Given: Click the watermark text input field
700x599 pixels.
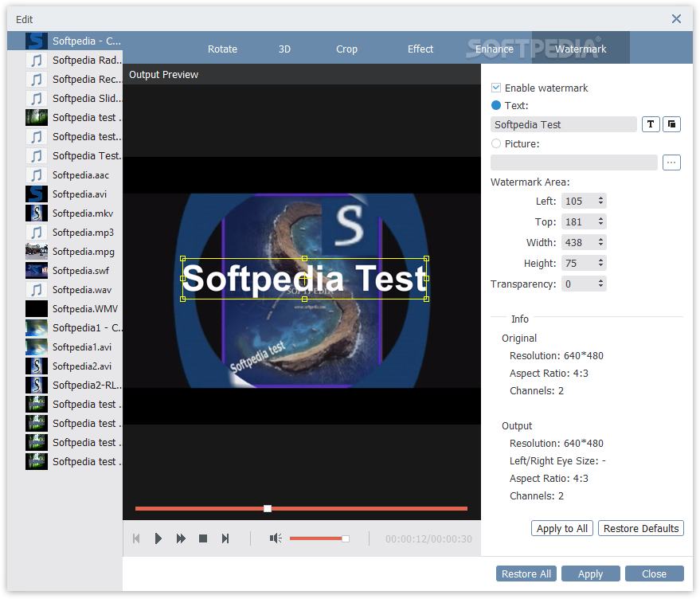Looking at the screenshot, I should 563,124.
